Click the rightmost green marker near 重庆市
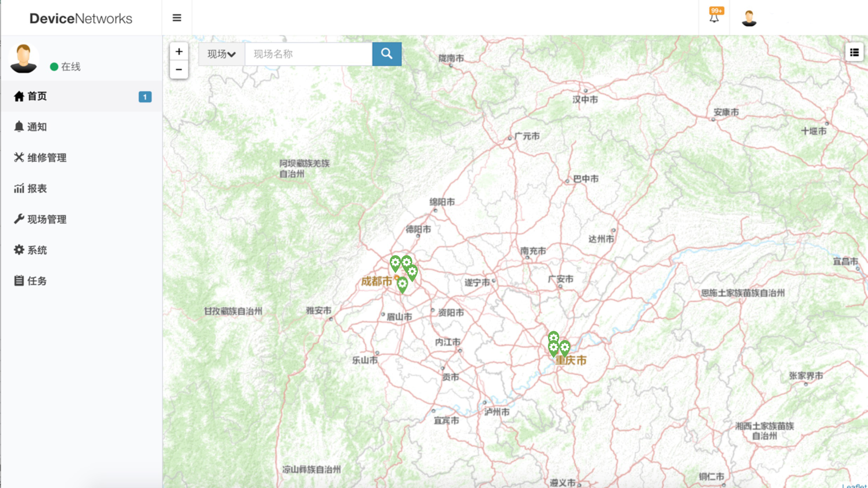868x488 pixels. click(565, 347)
